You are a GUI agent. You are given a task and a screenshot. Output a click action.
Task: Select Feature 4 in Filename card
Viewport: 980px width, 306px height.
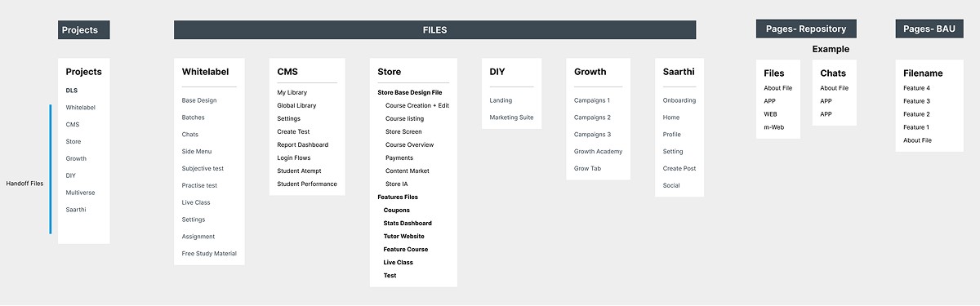(916, 88)
